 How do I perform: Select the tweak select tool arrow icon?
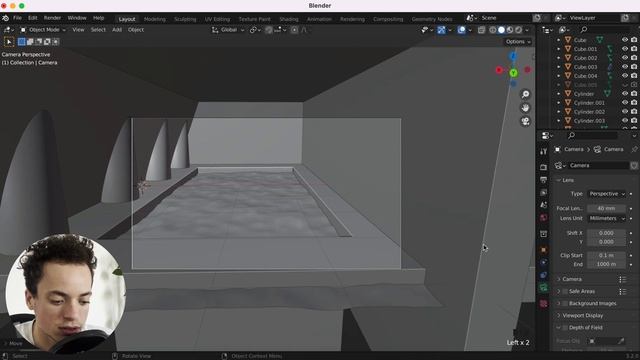(x=9, y=42)
